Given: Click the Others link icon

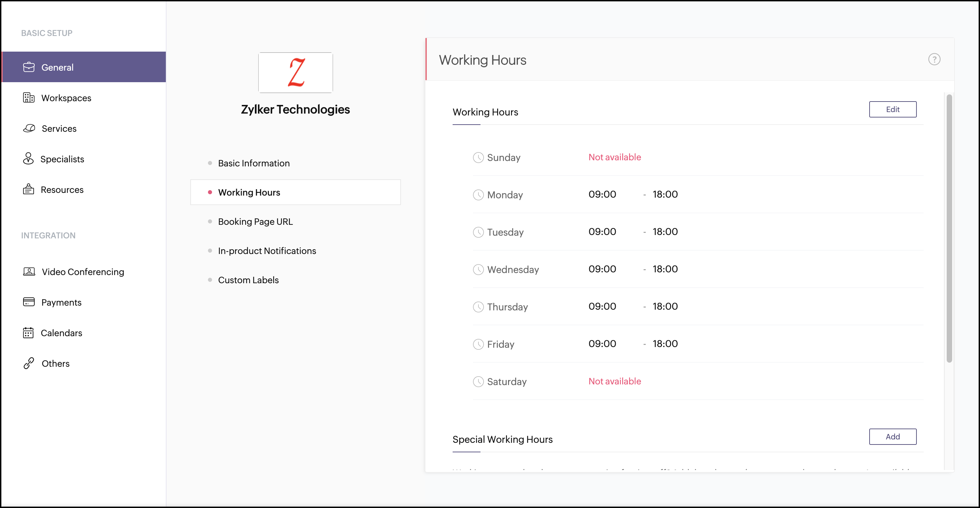Looking at the screenshot, I should point(29,363).
